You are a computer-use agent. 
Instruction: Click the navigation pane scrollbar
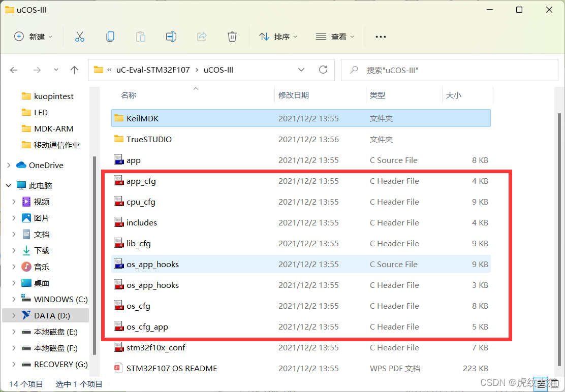coord(95,255)
